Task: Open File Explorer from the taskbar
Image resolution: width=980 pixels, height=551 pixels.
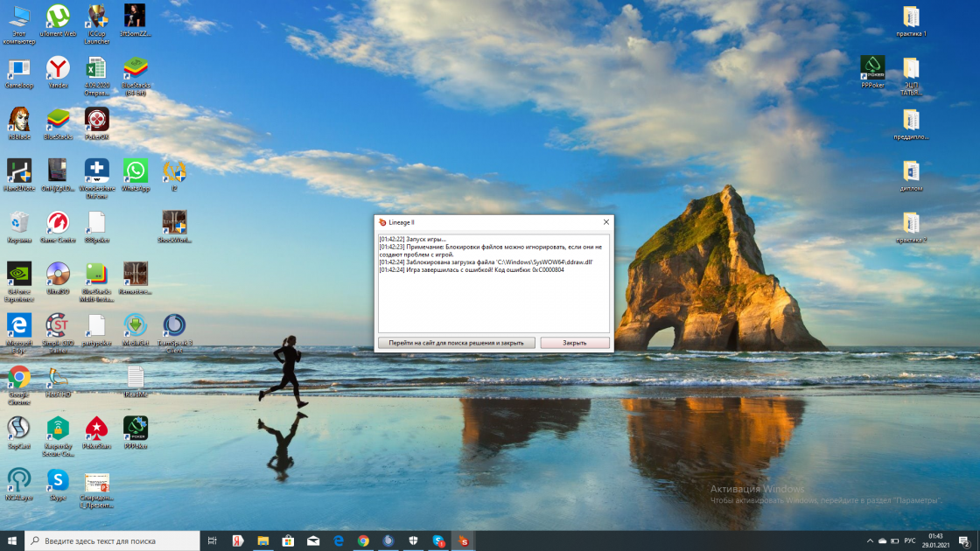Action: coord(262,541)
